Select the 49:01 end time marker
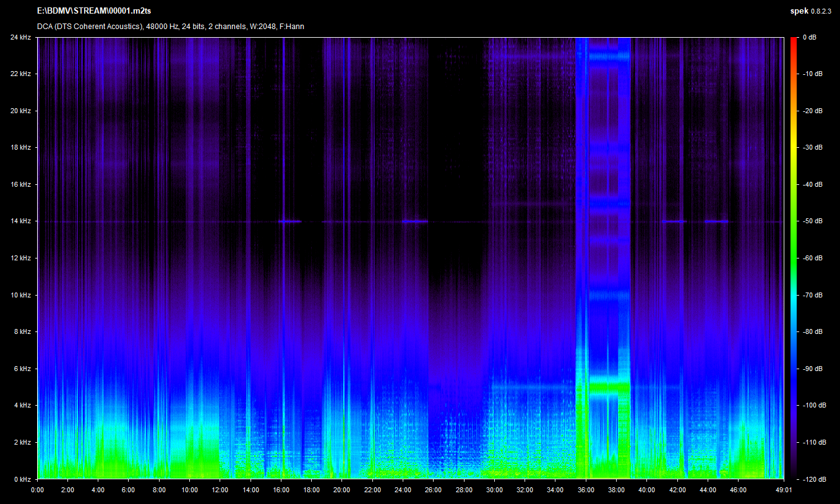Viewport: 840px width, 504px height. 784,490
